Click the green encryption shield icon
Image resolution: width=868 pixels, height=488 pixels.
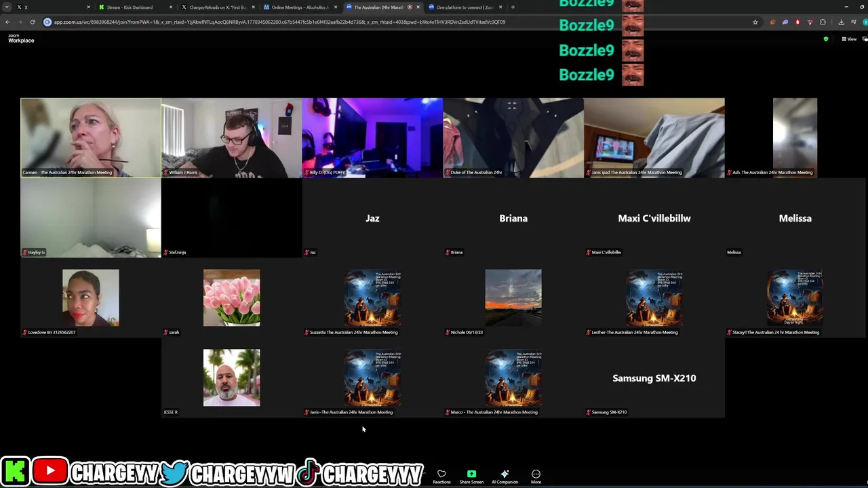point(826,39)
